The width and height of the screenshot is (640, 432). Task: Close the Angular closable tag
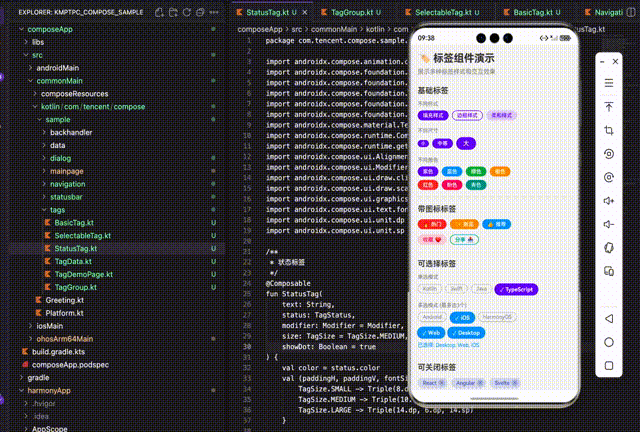pos(480,383)
